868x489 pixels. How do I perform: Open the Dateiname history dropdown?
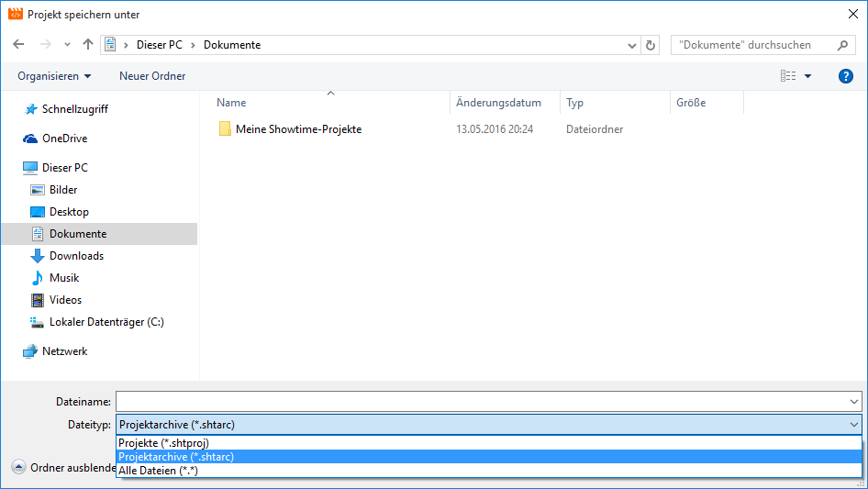[x=853, y=402]
